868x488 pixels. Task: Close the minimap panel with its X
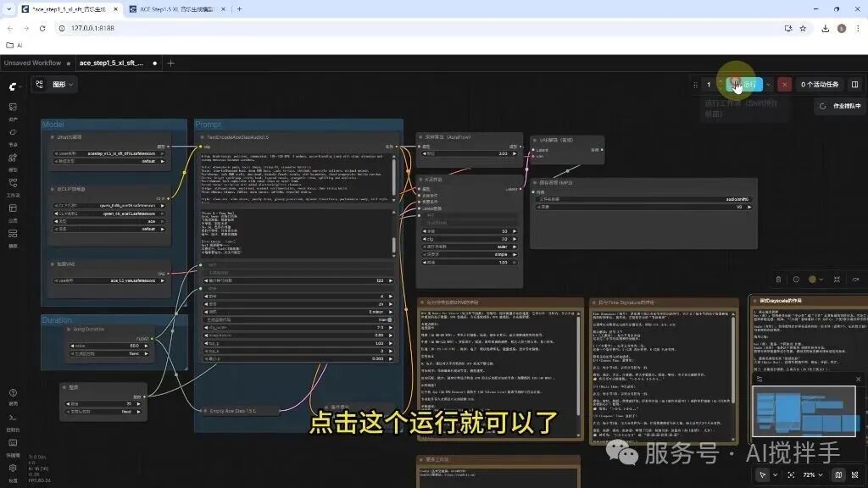click(x=858, y=379)
